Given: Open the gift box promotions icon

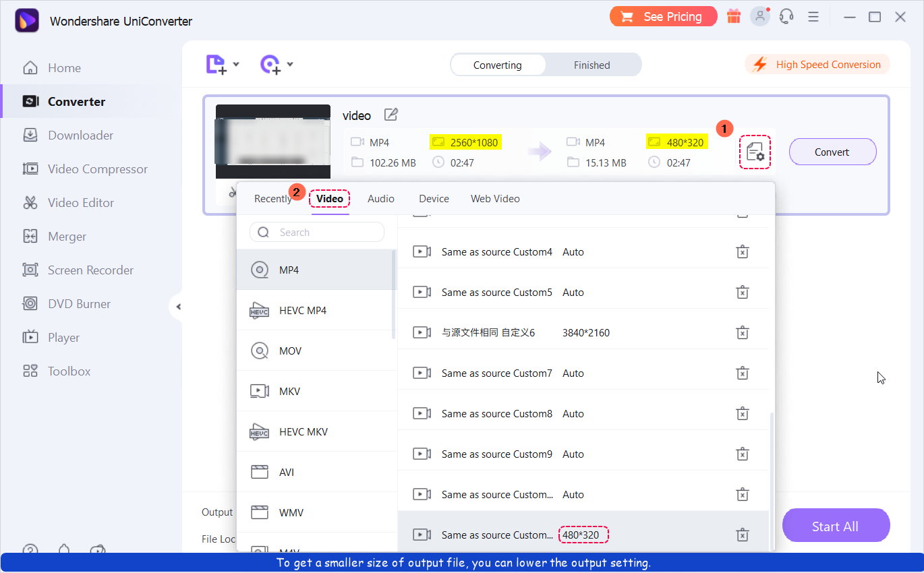Looking at the screenshot, I should tap(734, 17).
